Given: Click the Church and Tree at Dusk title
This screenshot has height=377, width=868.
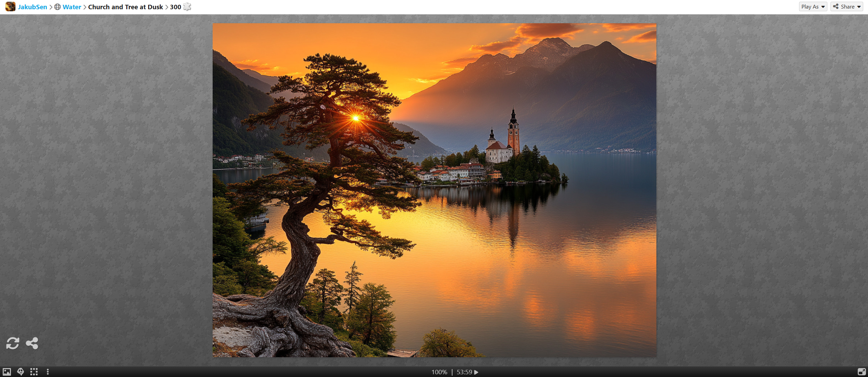Looking at the screenshot, I should (125, 7).
